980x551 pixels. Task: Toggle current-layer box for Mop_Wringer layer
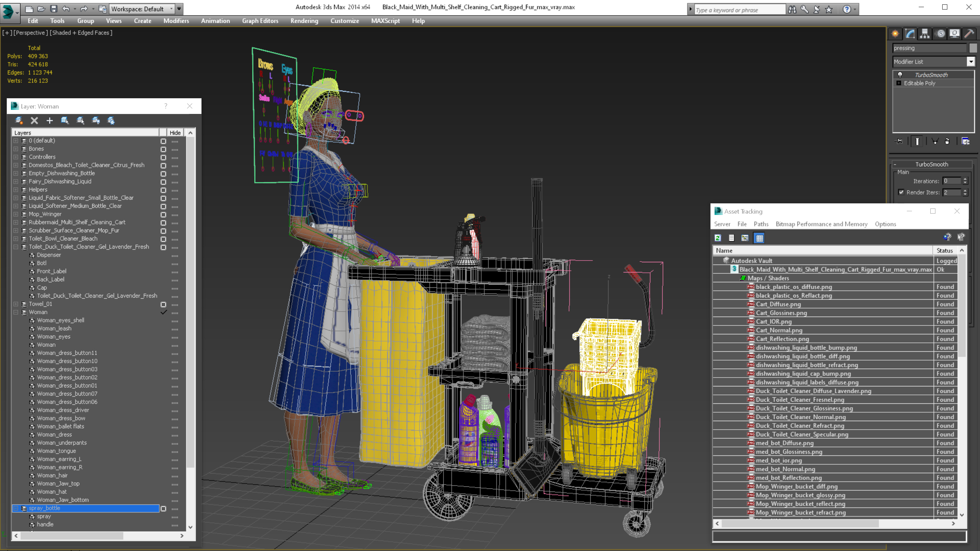163,215
